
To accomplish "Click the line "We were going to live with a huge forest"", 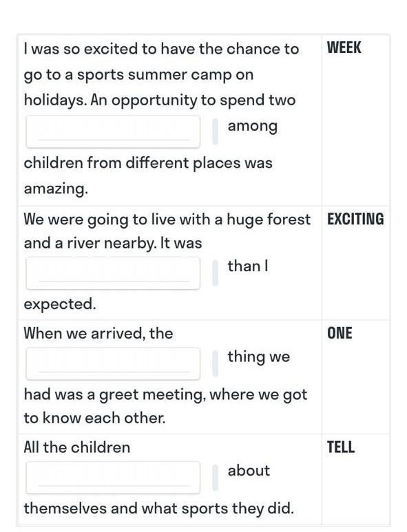I will [x=167, y=220].
